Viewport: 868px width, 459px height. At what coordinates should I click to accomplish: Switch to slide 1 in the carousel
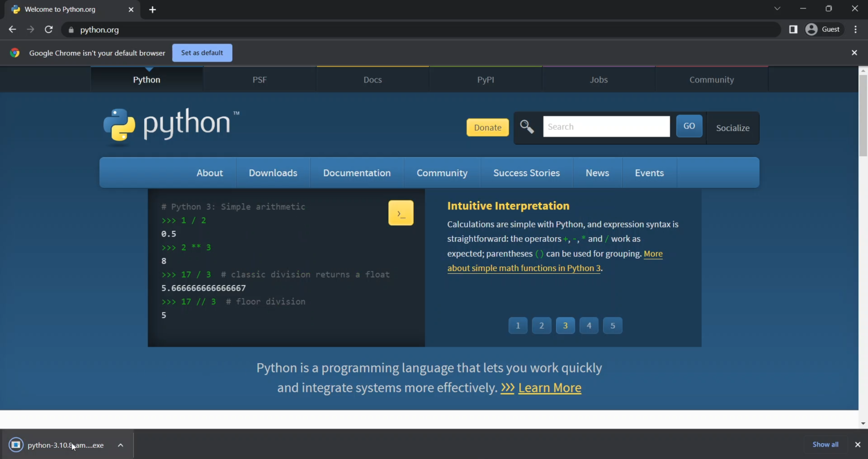click(518, 326)
